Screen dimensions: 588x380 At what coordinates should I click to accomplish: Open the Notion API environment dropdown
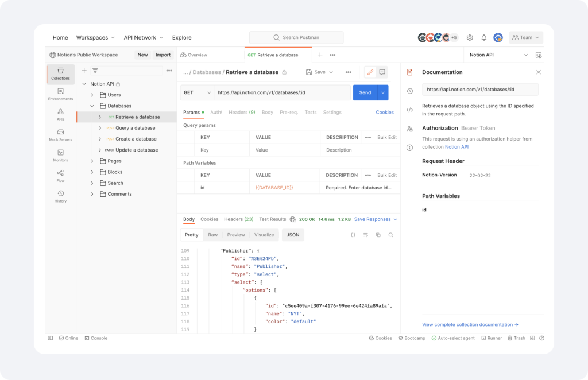coord(499,55)
